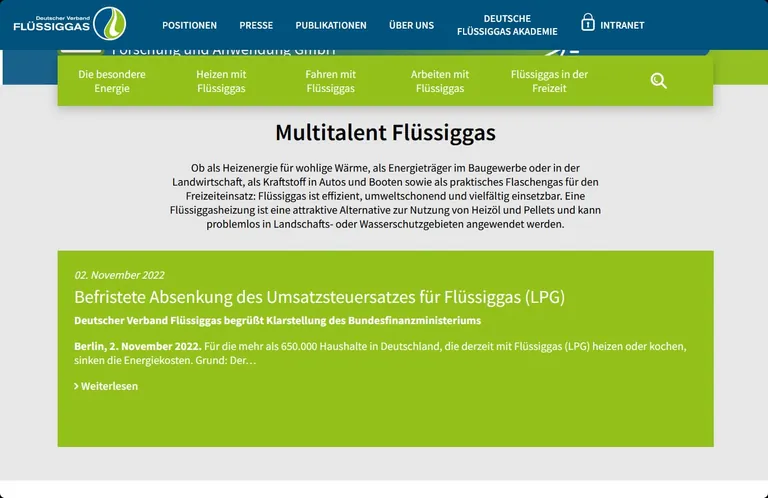Open Arbeiten mit Flüssiggas

(440, 81)
